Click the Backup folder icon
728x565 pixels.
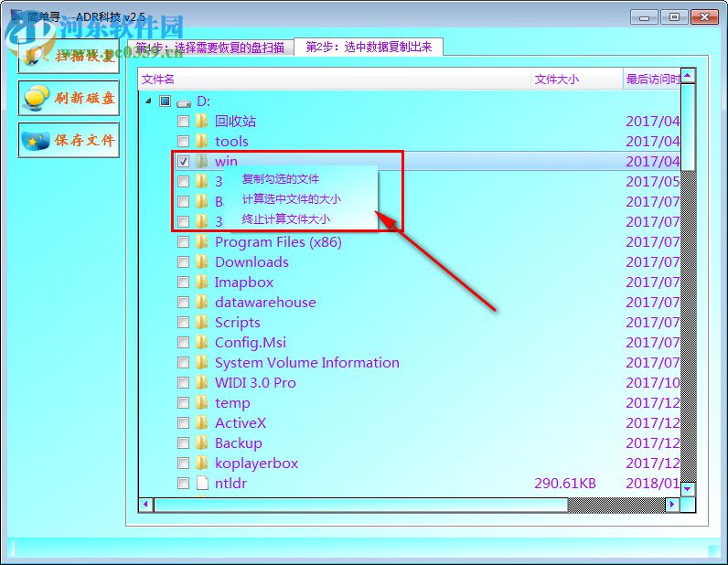pyautogui.click(x=202, y=442)
